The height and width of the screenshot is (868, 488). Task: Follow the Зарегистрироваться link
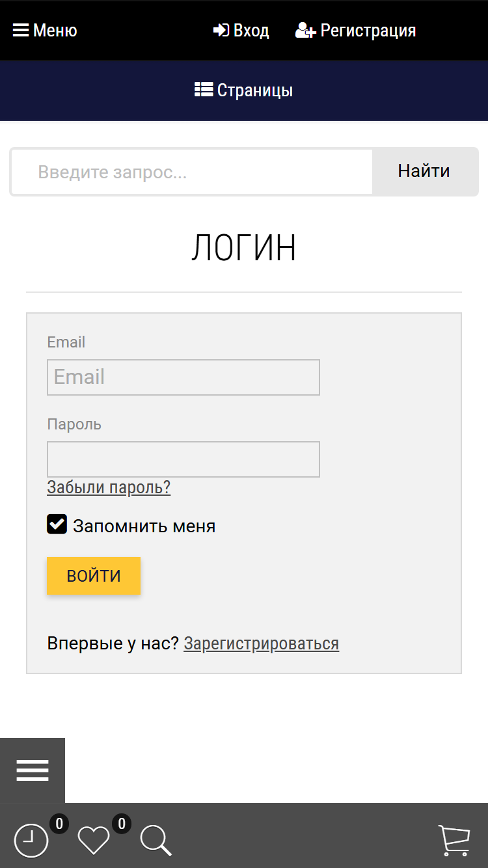tap(262, 644)
